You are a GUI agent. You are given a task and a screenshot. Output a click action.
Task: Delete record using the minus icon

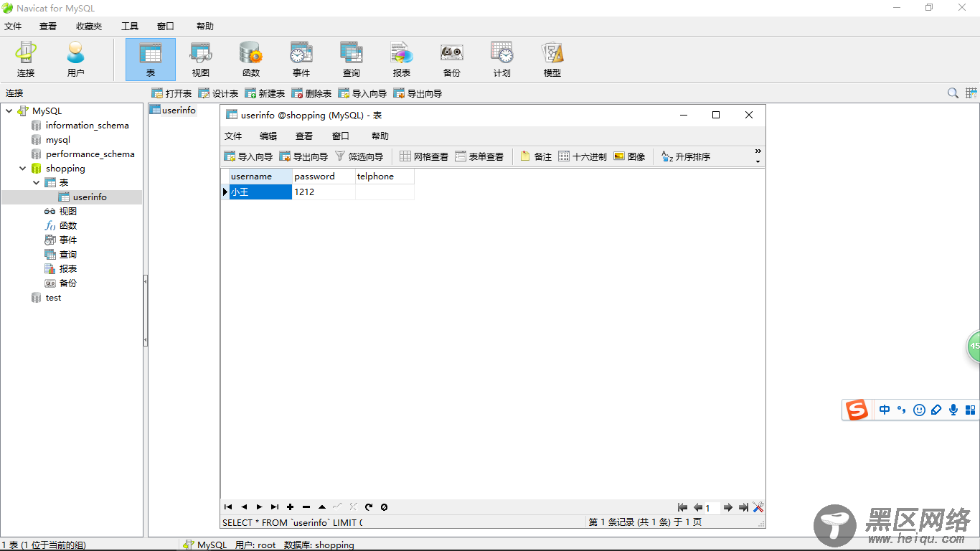[x=306, y=507]
